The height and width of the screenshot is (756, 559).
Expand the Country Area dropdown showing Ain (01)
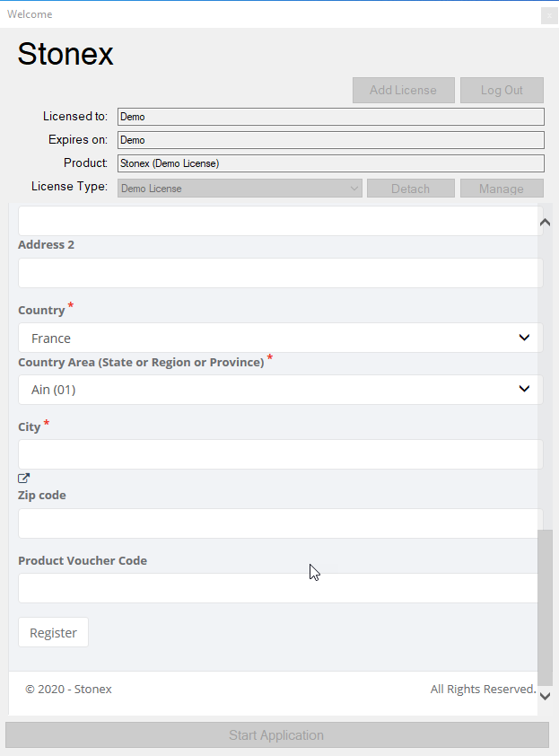point(281,390)
